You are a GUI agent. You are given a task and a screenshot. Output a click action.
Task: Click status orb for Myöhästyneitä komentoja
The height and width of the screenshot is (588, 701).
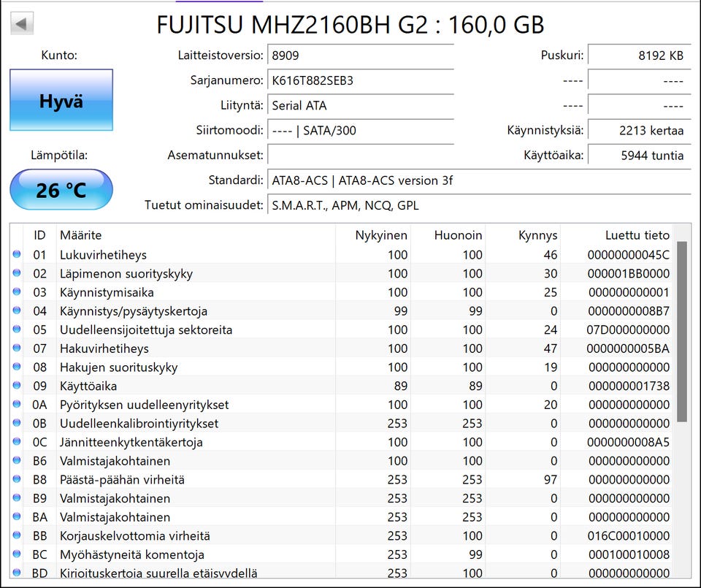[17, 554]
